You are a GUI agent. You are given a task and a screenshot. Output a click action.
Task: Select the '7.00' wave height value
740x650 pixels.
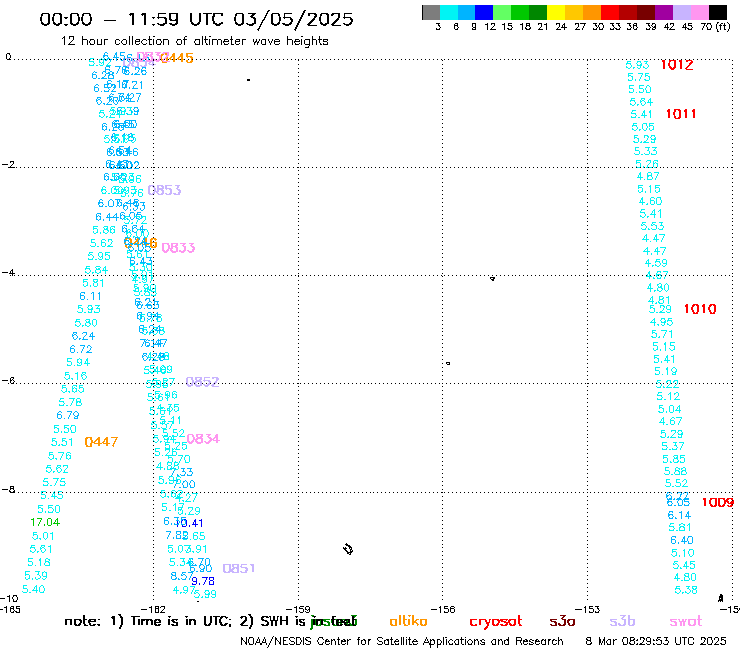(x=185, y=484)
